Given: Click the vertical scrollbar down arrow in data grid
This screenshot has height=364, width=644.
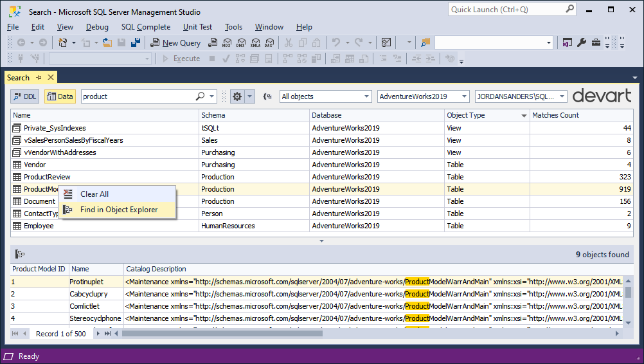Looking at the screenshot, I should [x=628, y=323].
